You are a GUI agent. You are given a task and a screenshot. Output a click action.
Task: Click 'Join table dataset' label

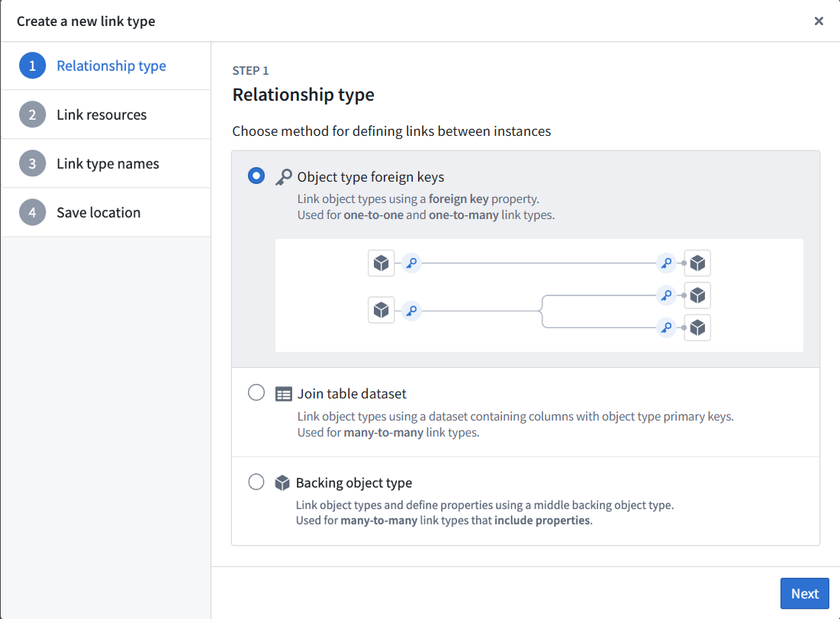point(352,394)
